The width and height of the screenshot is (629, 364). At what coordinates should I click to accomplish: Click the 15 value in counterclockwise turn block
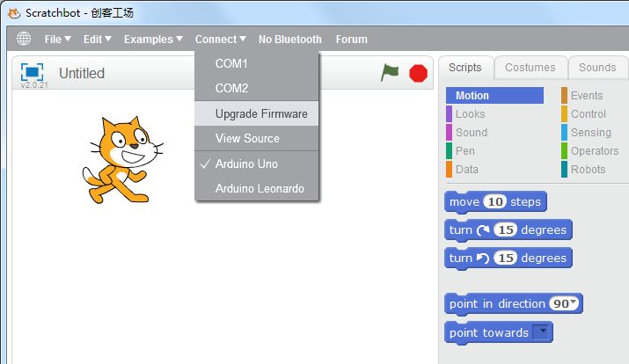506,258
